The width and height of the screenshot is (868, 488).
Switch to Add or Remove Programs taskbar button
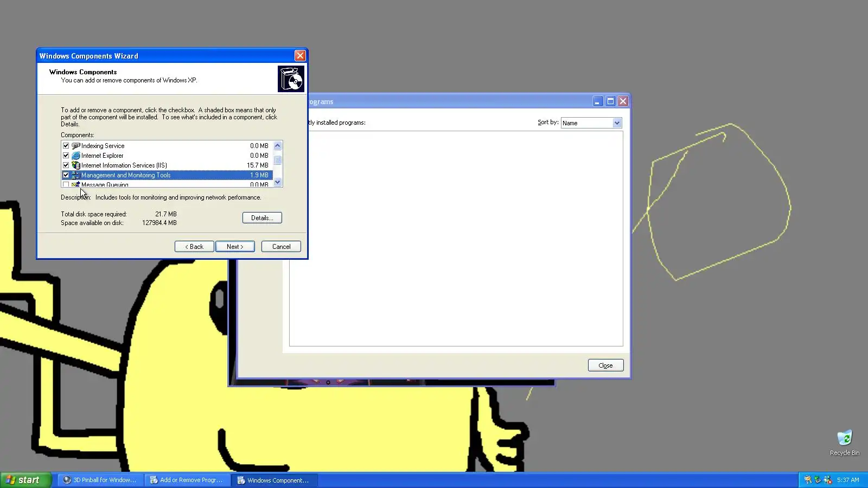187,480
